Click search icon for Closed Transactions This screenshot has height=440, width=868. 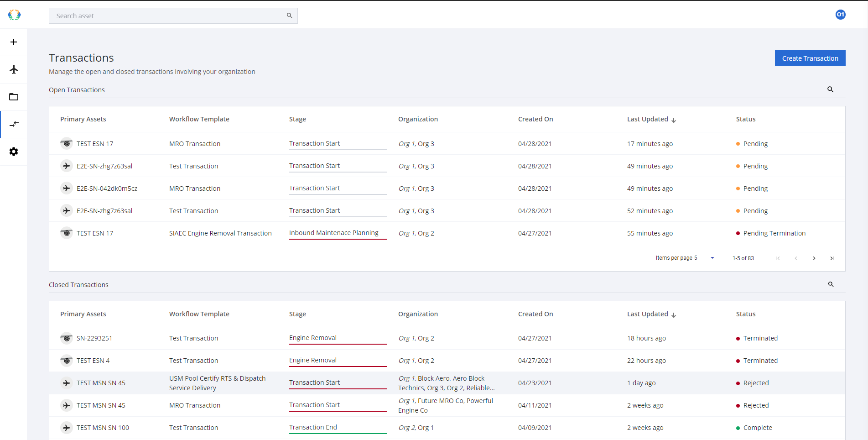pos(831,284)
